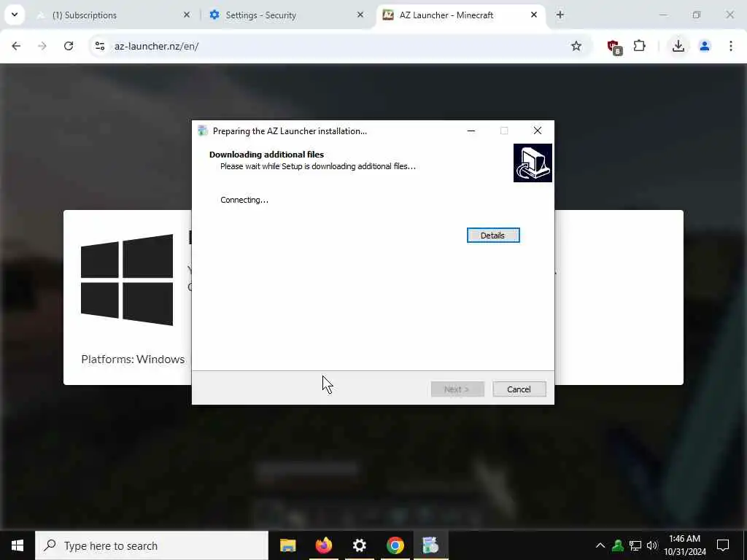Click the 'Platforms: Windows' text
The image size is (747, 560).
pyautogui.click(x=133, y=359)
